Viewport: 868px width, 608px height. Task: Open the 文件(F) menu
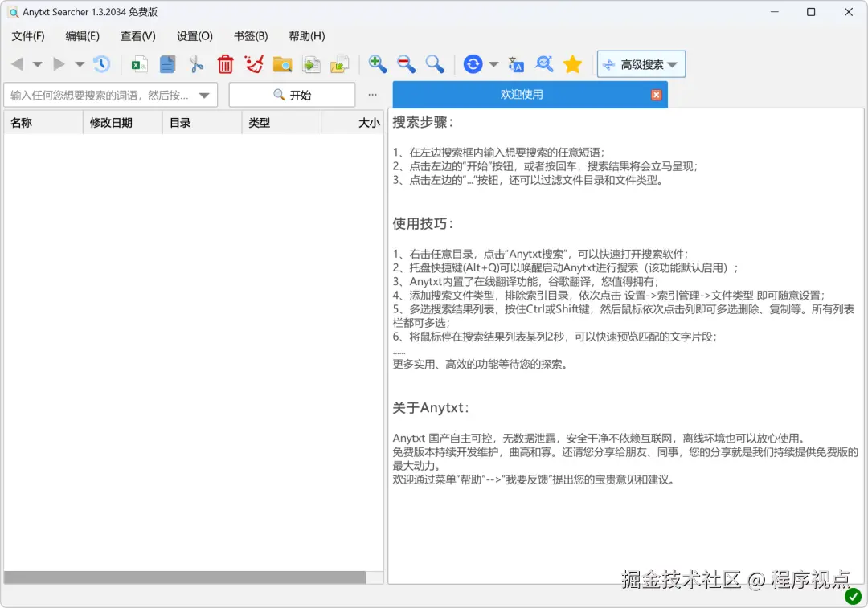(28, 36)
